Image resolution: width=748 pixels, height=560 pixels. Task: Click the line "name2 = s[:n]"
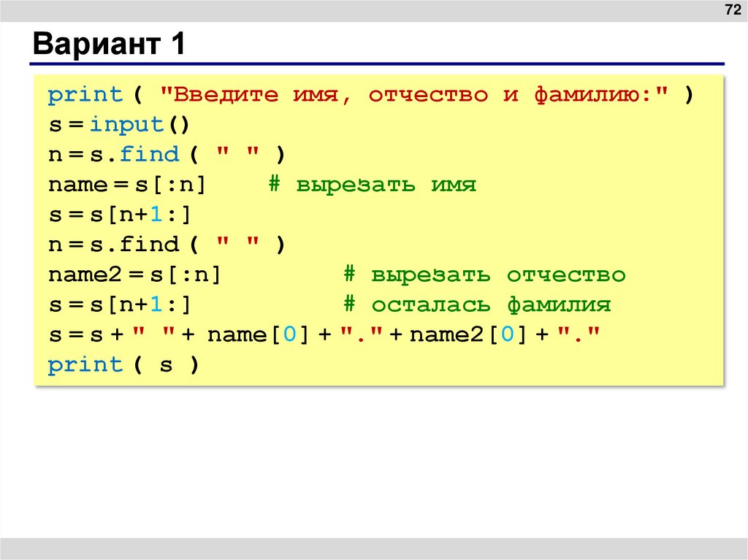134,275
